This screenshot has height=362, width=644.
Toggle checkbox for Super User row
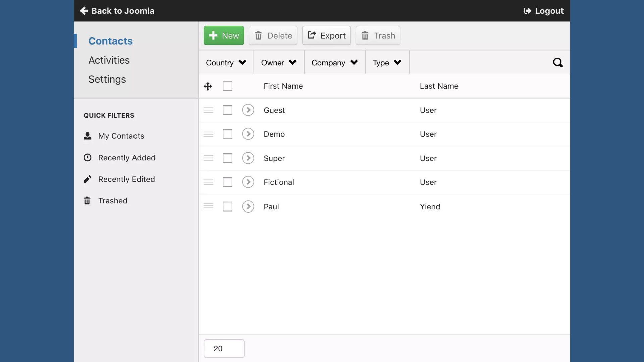227,158
